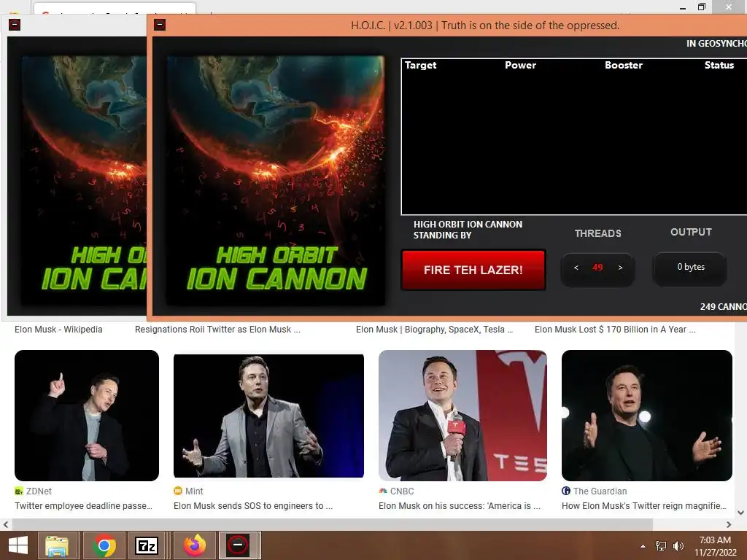This screenshot has width=747, height=560.
Task: Click the browser's horizontal scrollbar thumb
Action: tap(332, 525)
